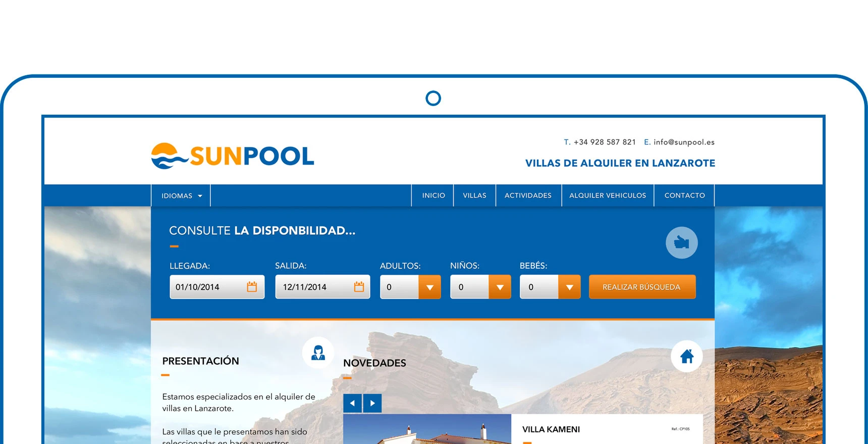This screenshot has height=444, width=868.
Task: Click the Novedades house icon
Action: point(686,357)
